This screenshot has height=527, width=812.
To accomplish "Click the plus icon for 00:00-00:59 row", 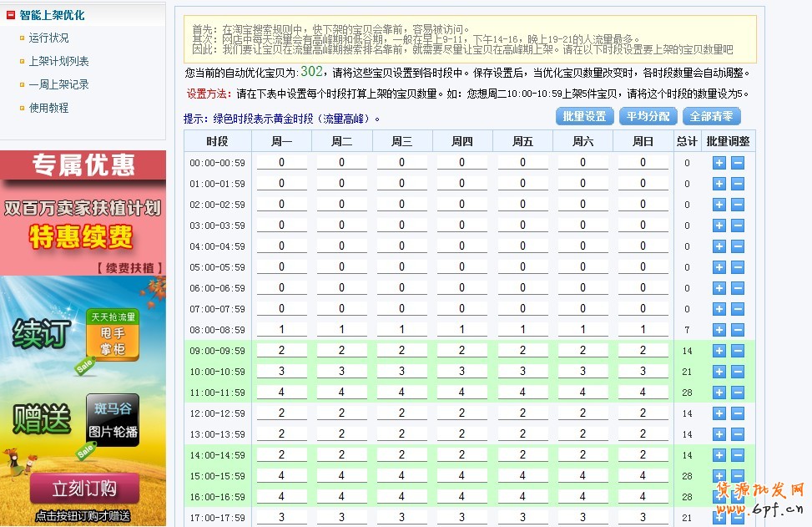I will pos(719,163).
